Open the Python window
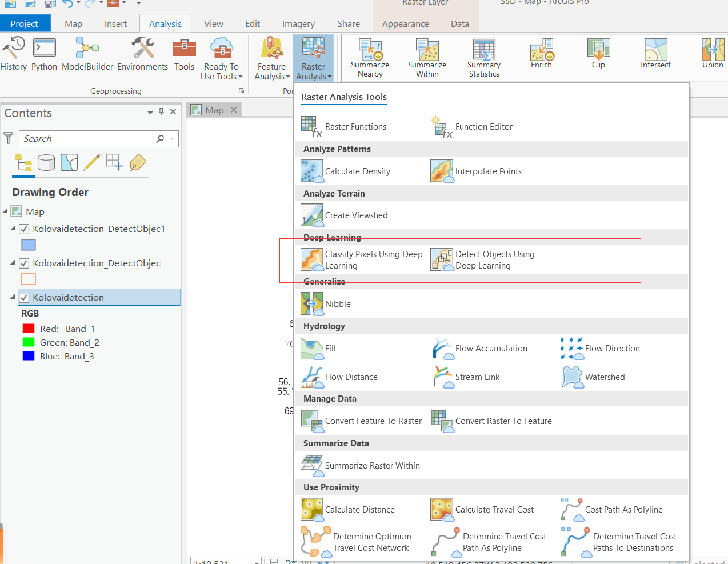 point(44,54)
